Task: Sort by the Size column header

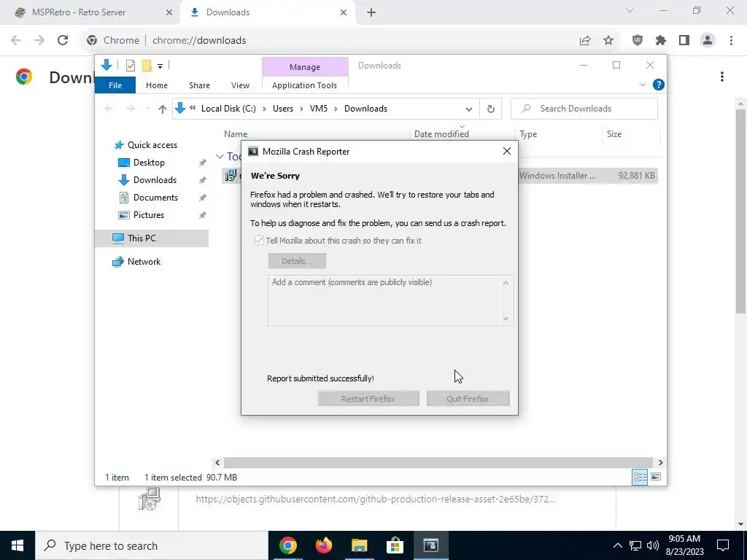Action: 614,134
